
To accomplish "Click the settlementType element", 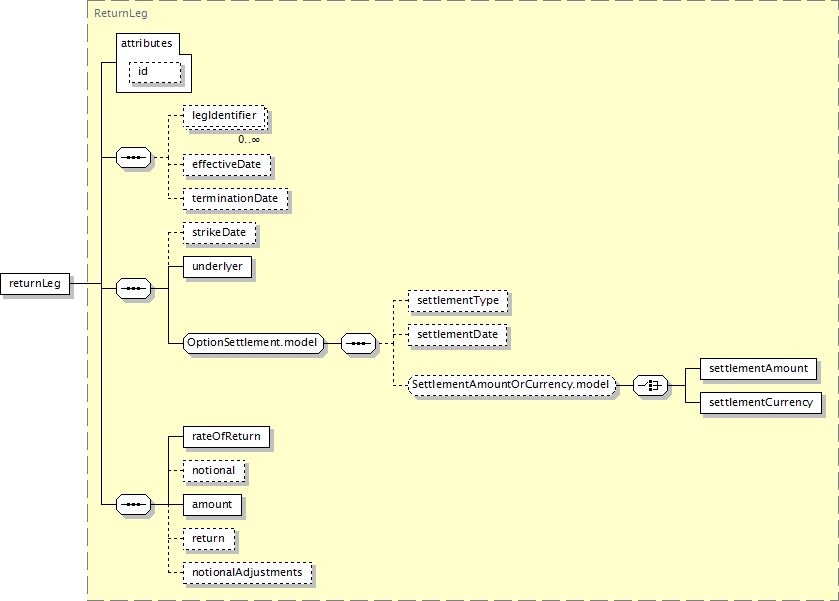I will tap(457, 300).
